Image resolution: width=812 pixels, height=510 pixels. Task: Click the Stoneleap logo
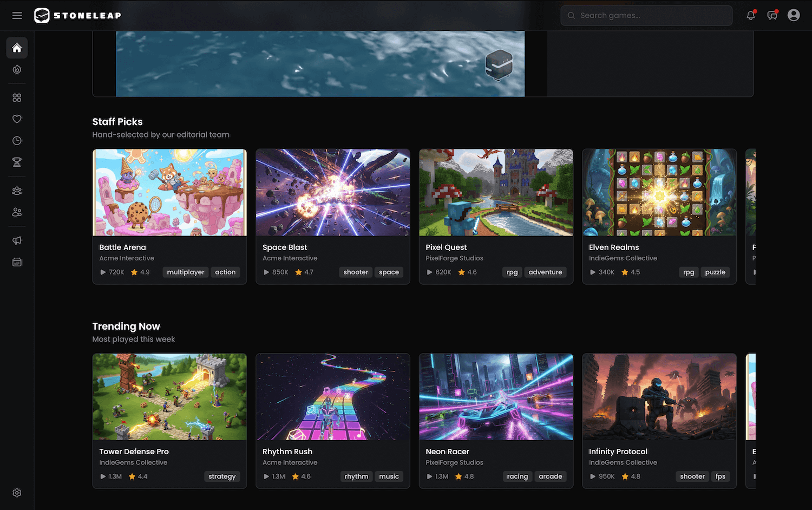[x=78, y=16]
